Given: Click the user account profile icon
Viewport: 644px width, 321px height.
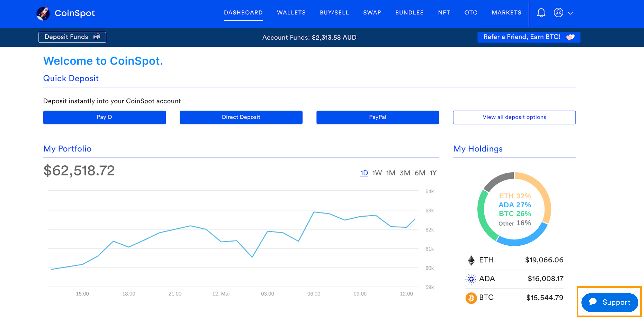Looking at the screenshot, I should tap(558, 13).
